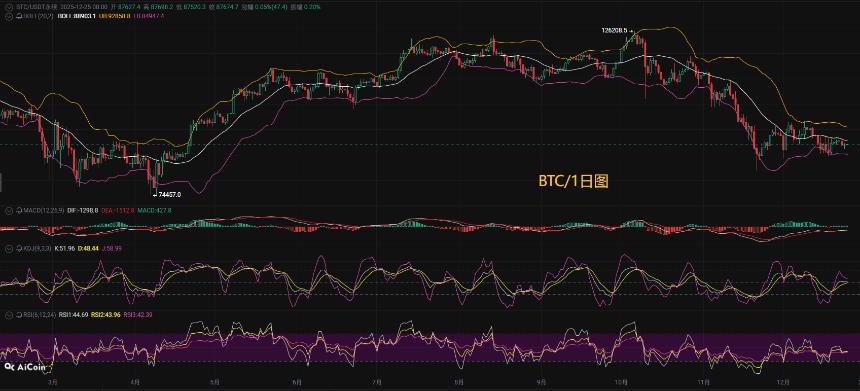Collapse the KDJ indicator legend chevron
Viewport: 860px width, 391px height.
tap(9, 248)
